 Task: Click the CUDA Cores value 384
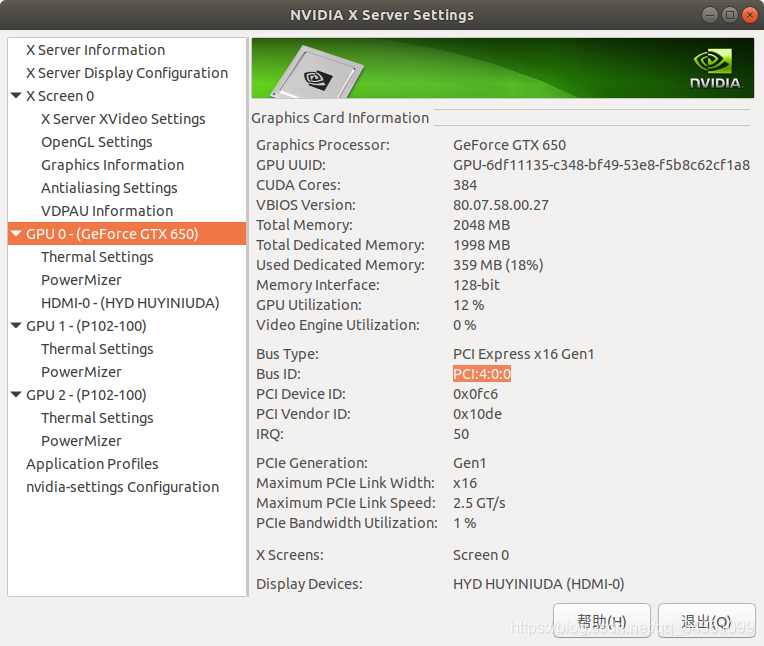(x=465, y=185)
